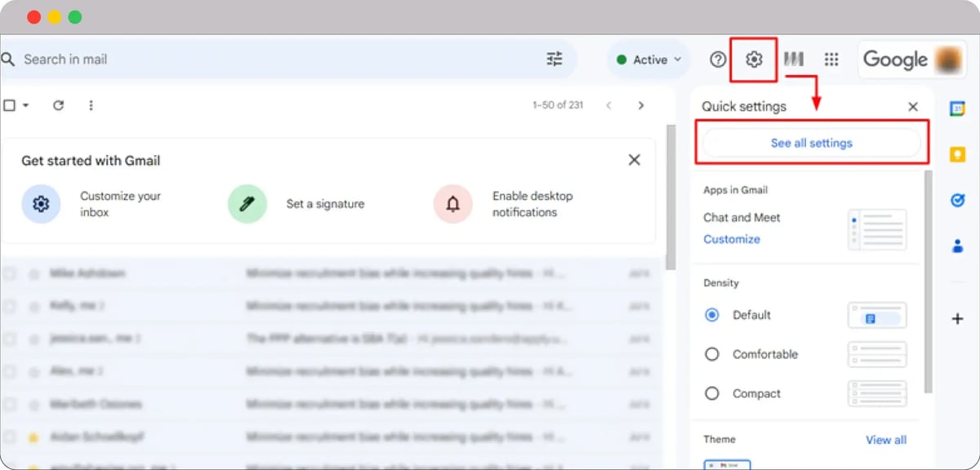Select the Default density option
980x470 pixels.
pos(712,315)
